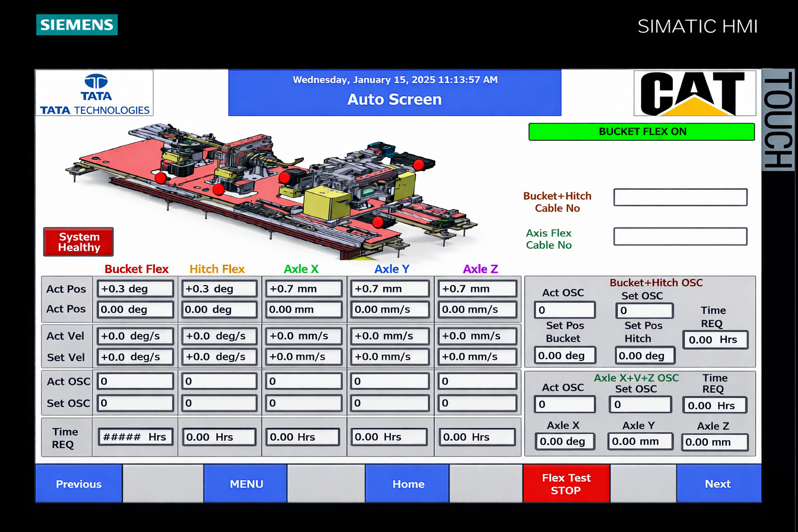
Task: Go to the Home screen
Action: [x=408, y=484]
